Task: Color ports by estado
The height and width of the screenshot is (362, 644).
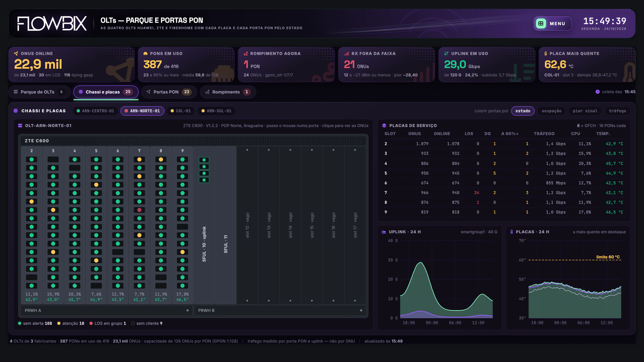Action: pos(523,111)
